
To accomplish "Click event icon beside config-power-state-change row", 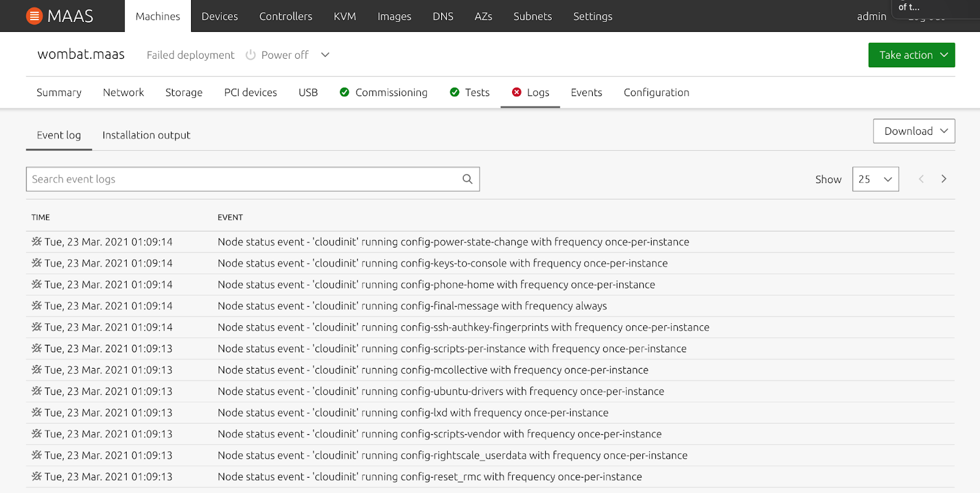I will (x=37, y=242).
